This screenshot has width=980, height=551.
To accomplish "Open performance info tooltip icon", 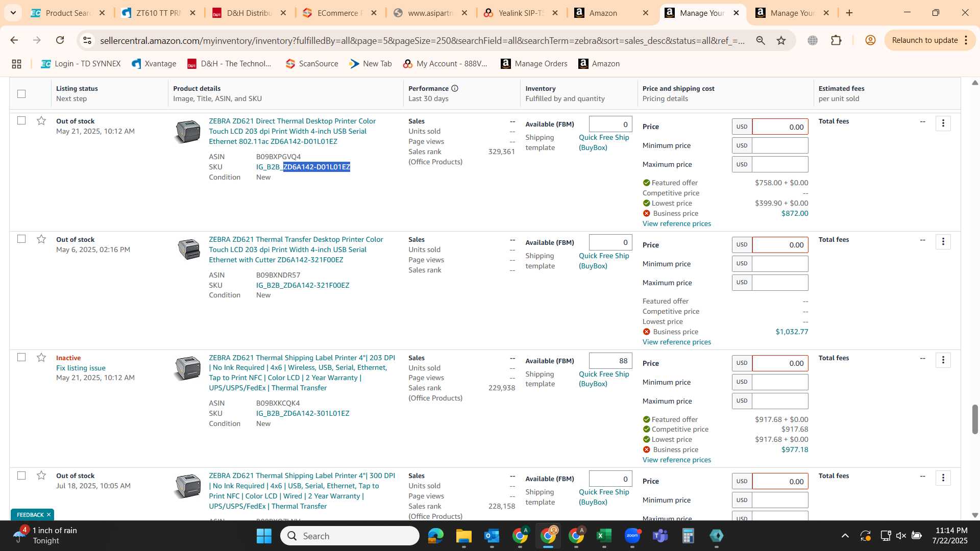I will (455, 88).
